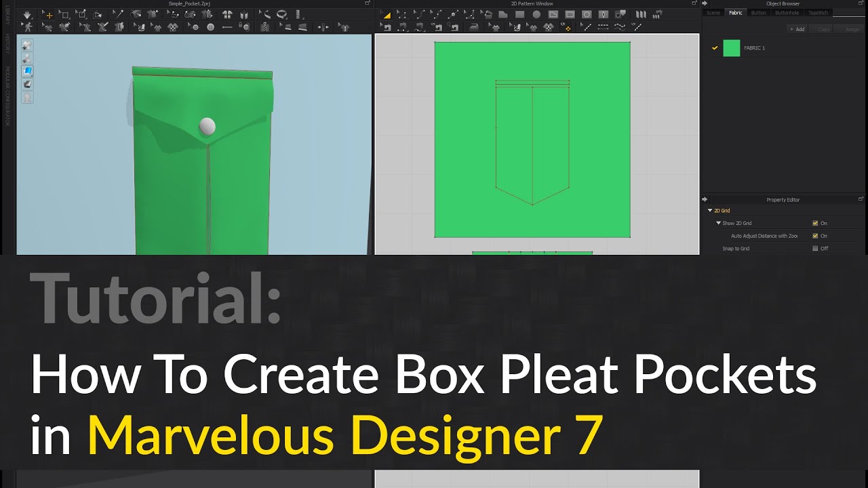
Task: Click the white button on the 3D pocket
Action: [x=208, y=126]
